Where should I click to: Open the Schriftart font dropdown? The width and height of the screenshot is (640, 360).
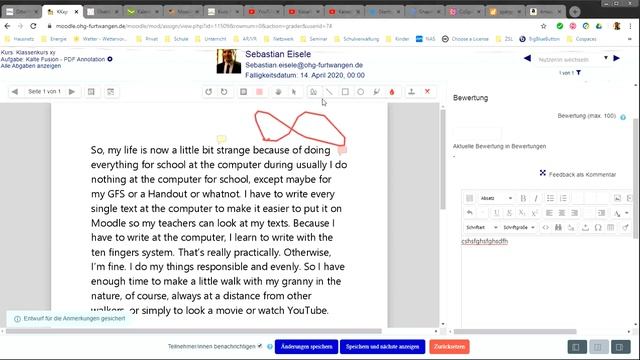click(482, 227)
